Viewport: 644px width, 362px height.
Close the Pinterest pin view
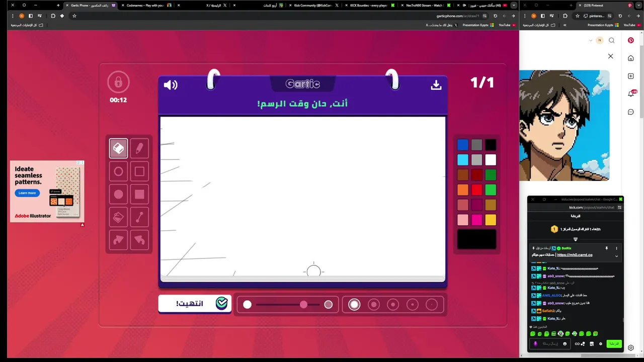coord(611,56)
